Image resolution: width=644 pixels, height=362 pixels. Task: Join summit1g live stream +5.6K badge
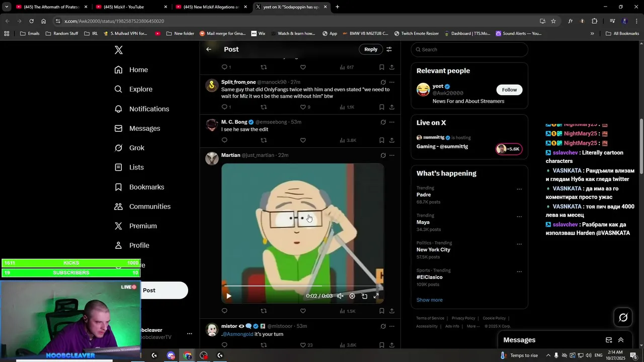[509, 149]
